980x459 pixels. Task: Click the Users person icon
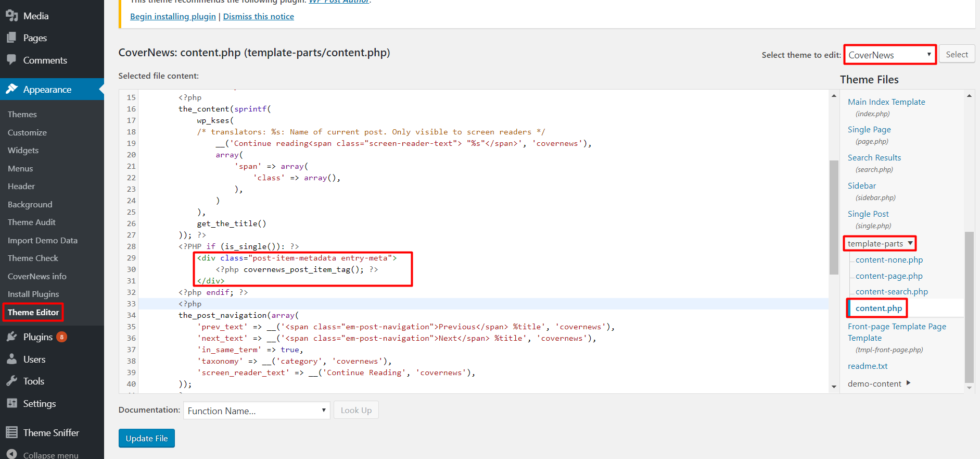tap(11, 359)
